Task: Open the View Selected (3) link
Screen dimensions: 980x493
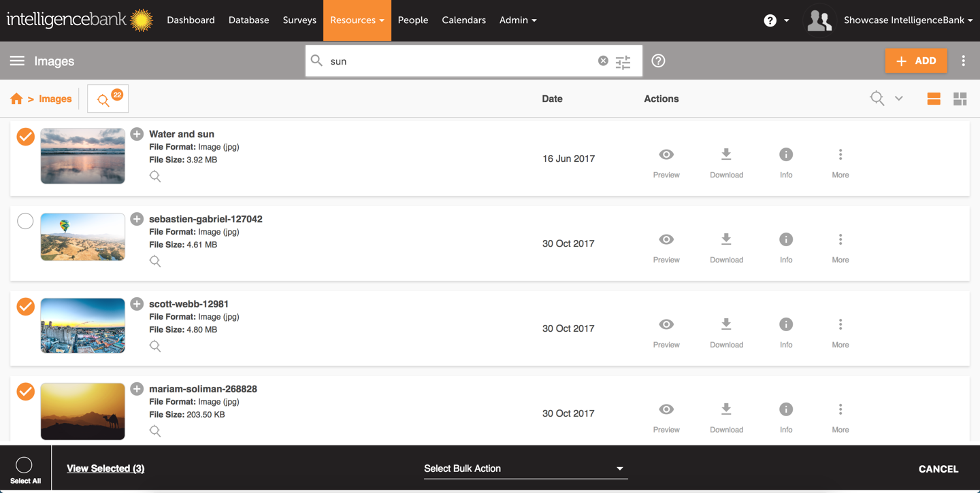Action: pyautogui.click(x=105, y=469)
